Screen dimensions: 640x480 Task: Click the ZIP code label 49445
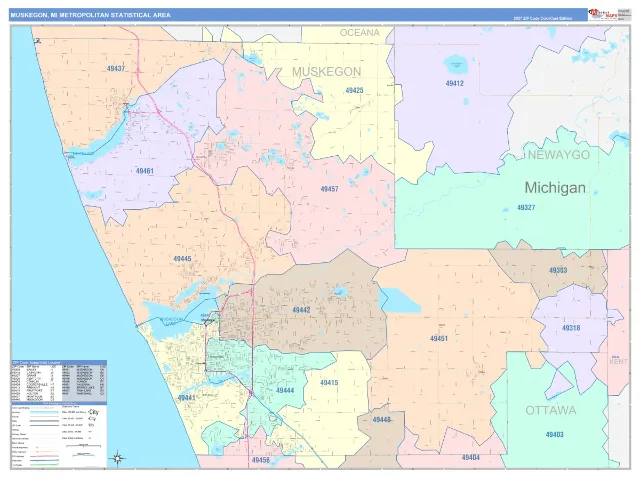click(x=182, y=259)
